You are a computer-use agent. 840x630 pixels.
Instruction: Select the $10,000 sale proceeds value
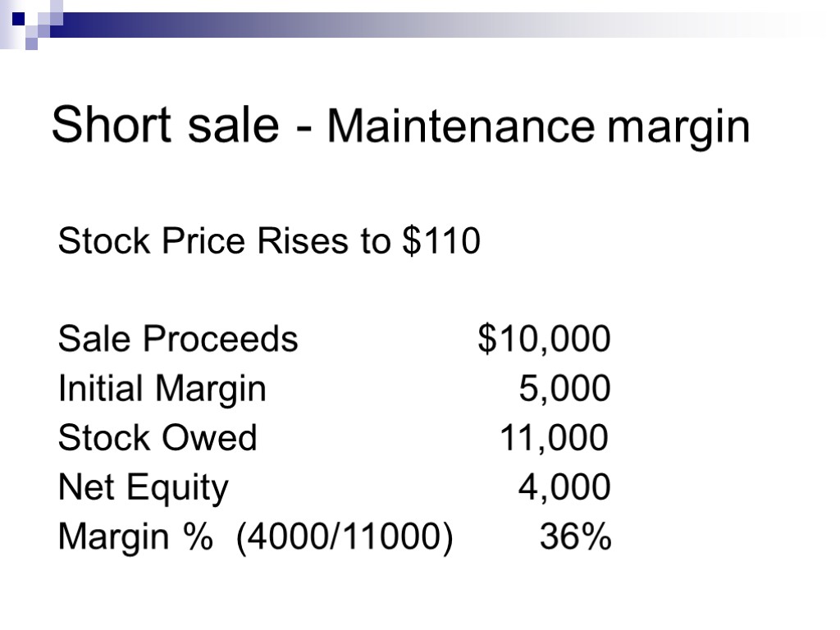point(544,339)
